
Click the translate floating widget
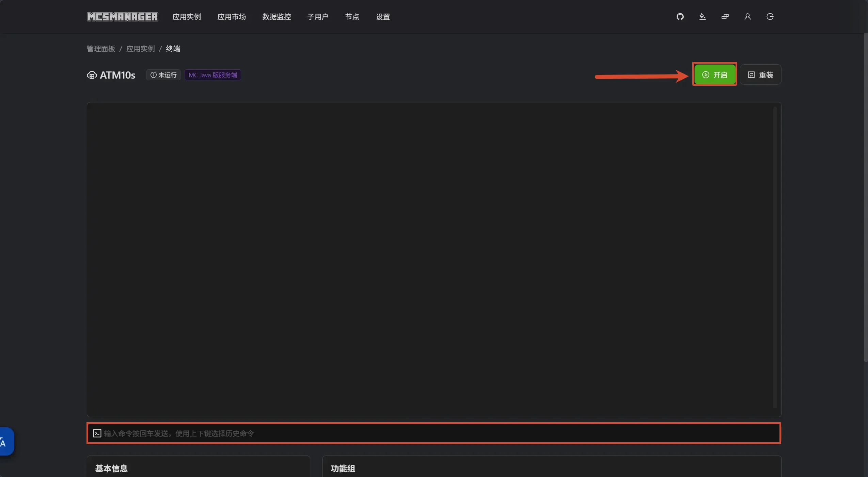[7, 441]
